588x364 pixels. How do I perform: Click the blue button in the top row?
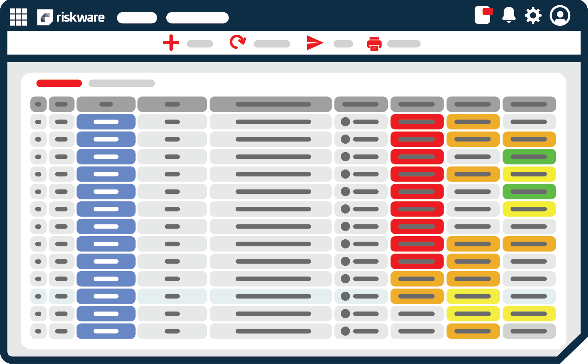click(x=106, y=121)
